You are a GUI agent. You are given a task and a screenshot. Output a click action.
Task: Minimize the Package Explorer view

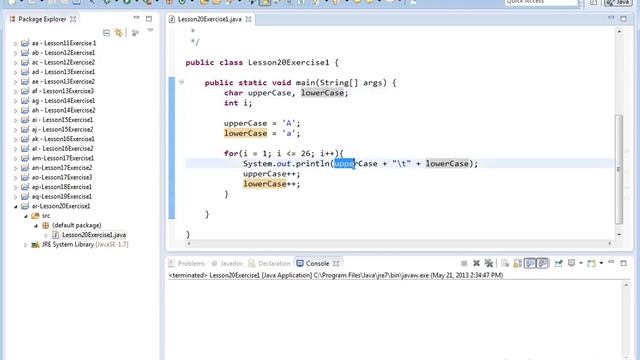[136, 18]
